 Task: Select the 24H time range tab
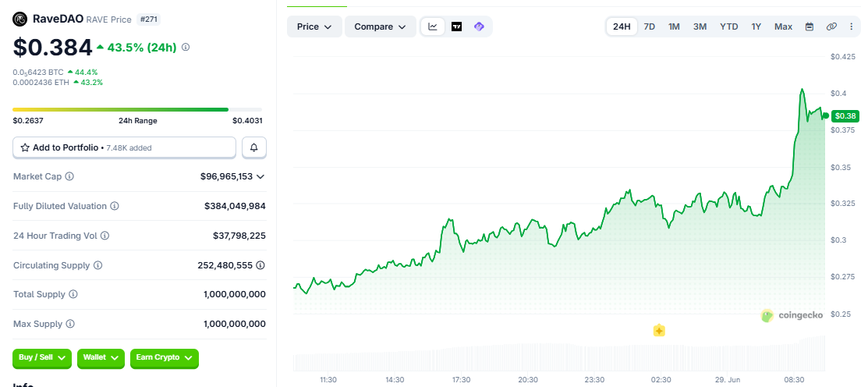point(622,27)
